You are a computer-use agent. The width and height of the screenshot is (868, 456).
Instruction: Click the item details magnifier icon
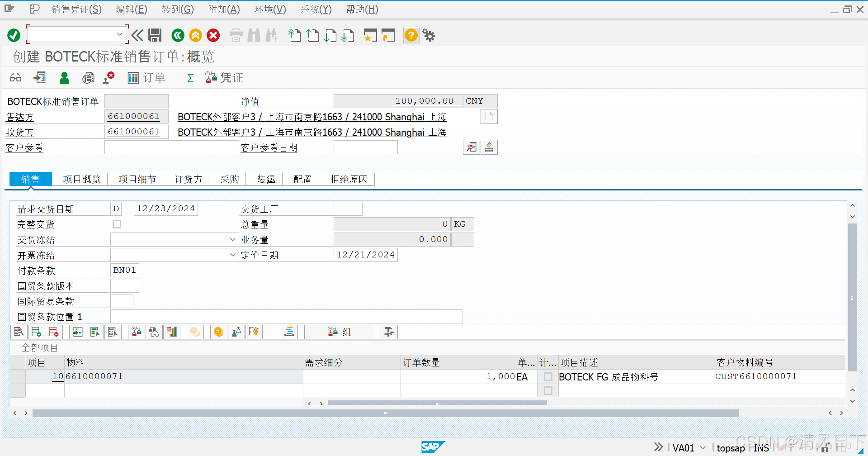[x=19, y=332]
